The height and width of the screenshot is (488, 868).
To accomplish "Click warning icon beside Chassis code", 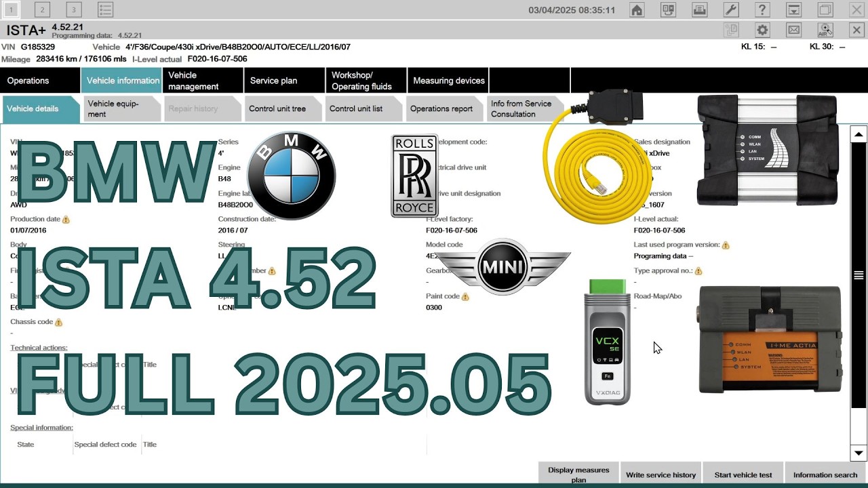I will 58,323.
